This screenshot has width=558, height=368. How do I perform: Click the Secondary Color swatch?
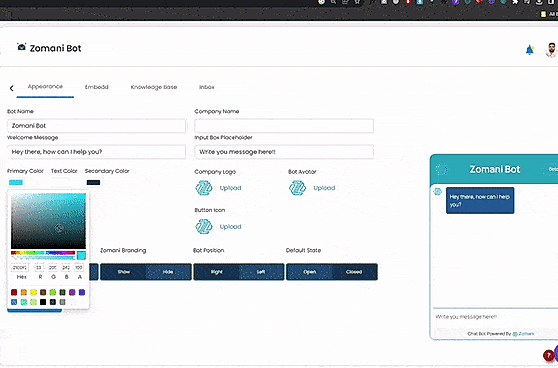coord(93,183)
